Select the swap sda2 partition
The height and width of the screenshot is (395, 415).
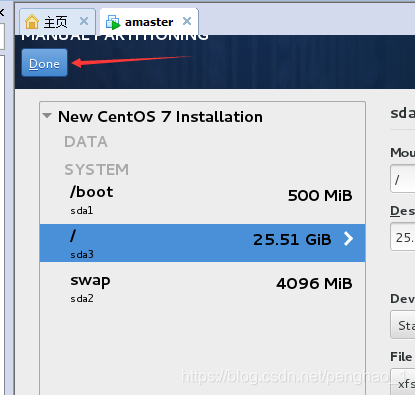(202, 288)
